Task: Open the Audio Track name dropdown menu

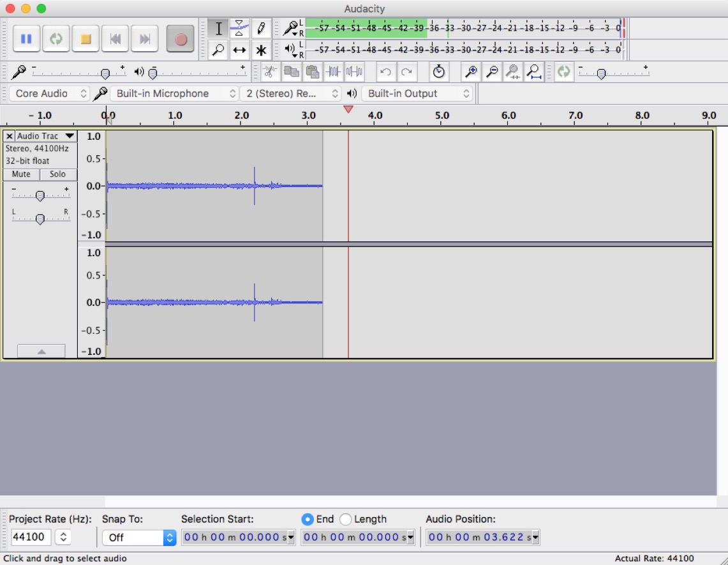Action: point(45,136)
